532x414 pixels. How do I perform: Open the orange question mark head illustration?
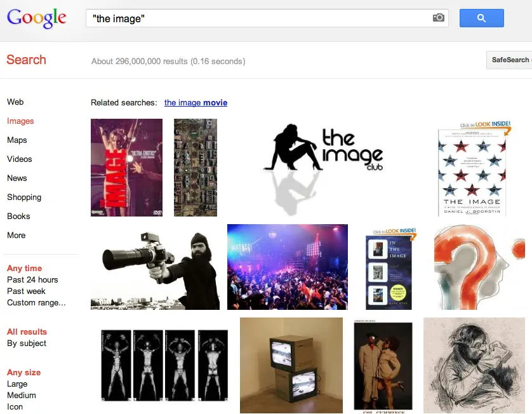(479, 267)
